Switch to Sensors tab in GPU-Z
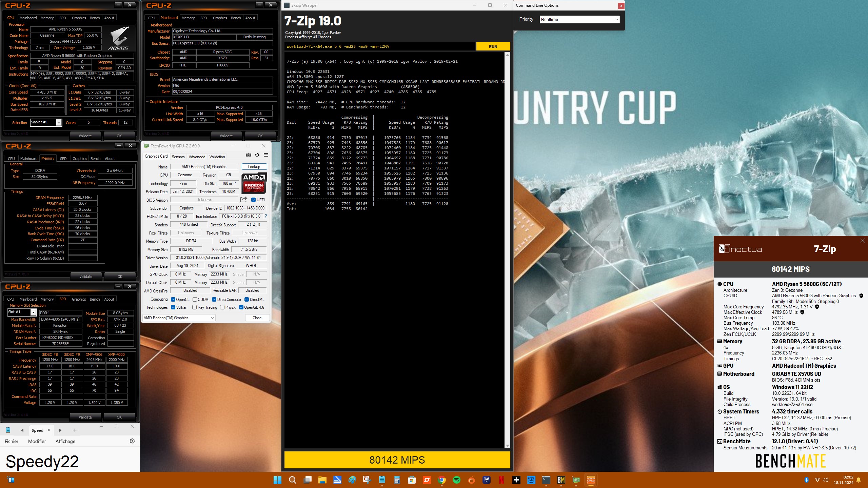 point(178,157)
